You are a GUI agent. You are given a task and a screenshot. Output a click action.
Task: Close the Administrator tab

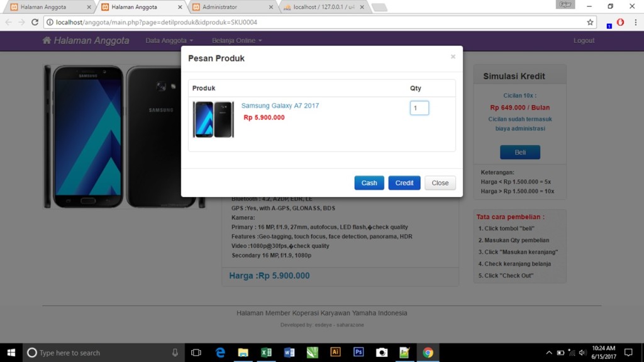[x=270, y=7]
